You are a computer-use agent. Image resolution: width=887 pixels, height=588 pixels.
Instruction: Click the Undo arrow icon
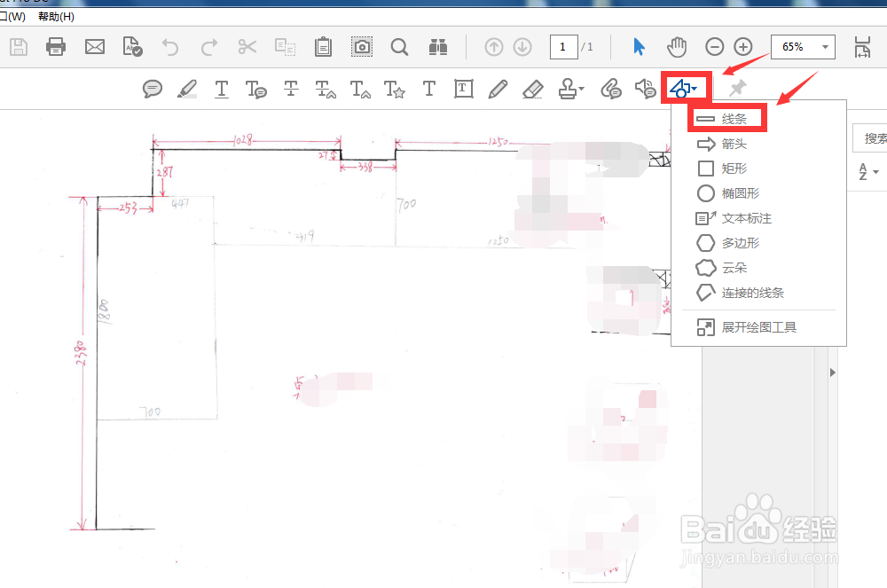coord(170,47)
